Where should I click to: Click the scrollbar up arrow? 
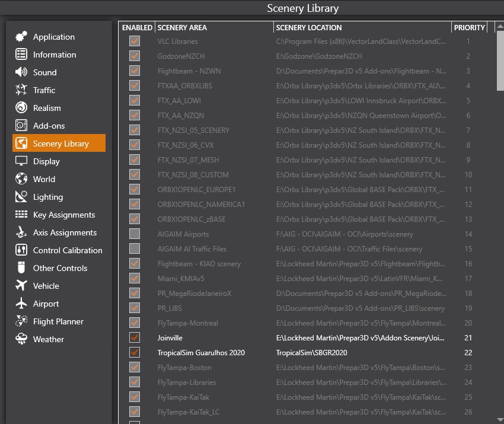point(500,26)
